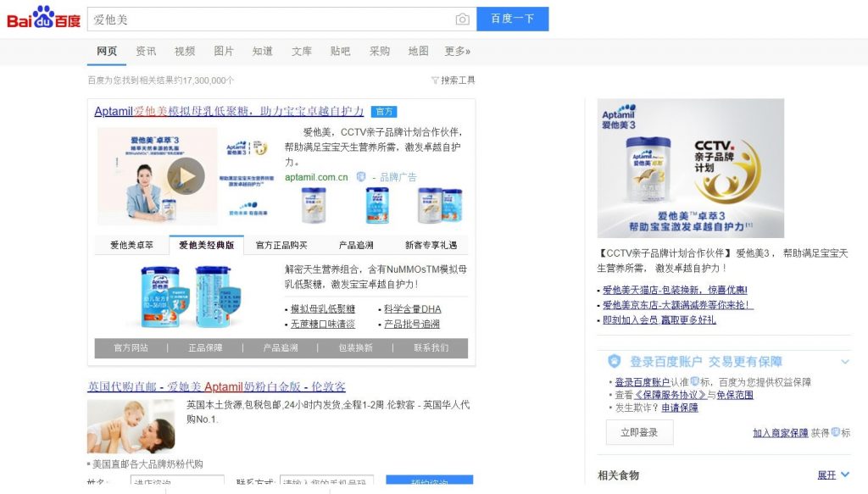Switch to the 采购 tab
868x494 pixels.
pos(380,51)
